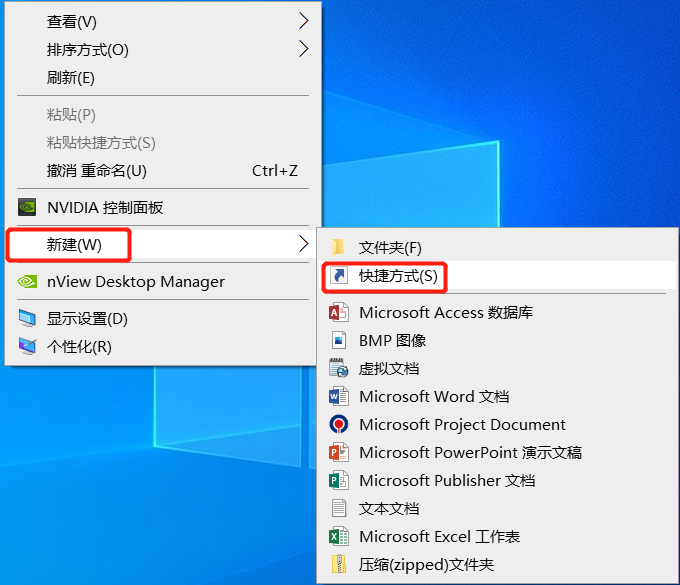Choose Microsoft Publisher 文档 entry
Image resolution: width=680 pixels, height=585 pixels.
(x=447, y=480)
